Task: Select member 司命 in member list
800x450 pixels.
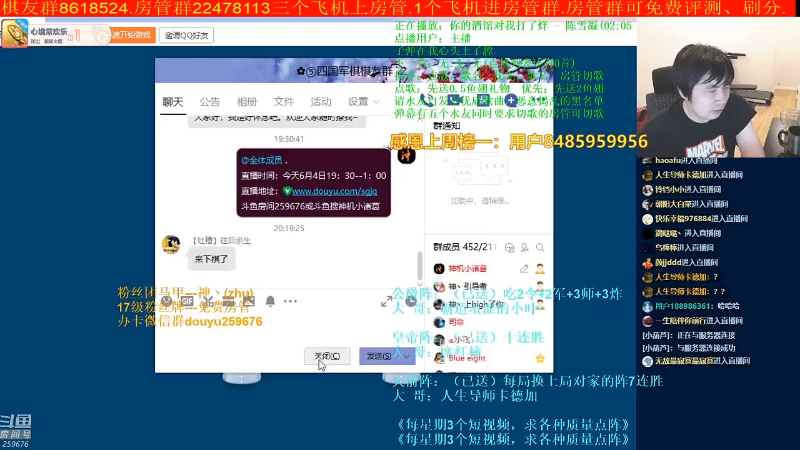Action: coord(456,322)
